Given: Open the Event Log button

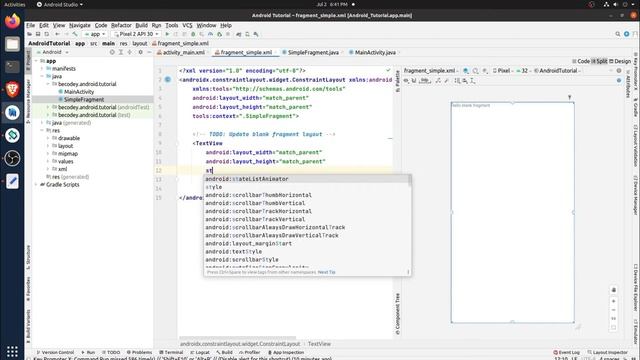Looking at the screenshot, I should [x=566, y=352].
